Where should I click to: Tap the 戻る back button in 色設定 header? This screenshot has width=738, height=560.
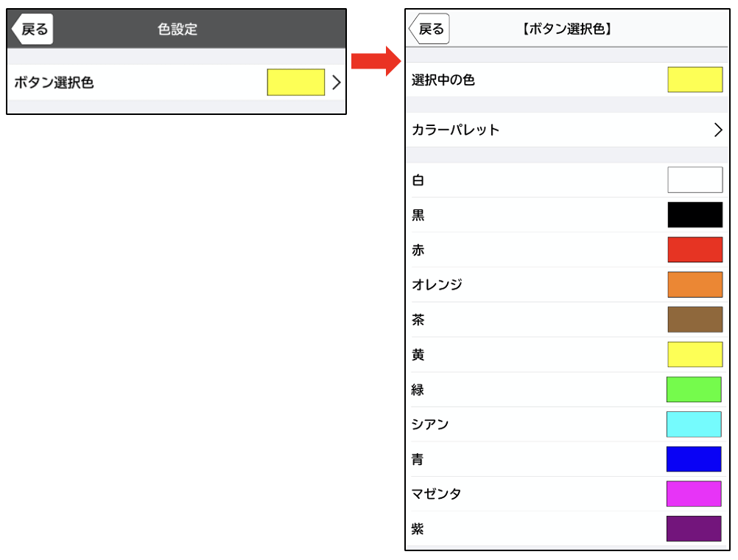click(x=32, y=29)
